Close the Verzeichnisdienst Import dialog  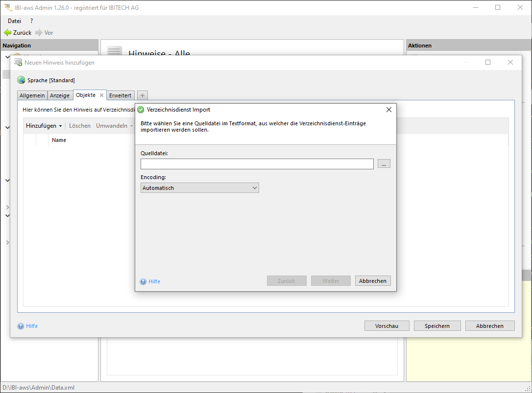[x=388, y=110]
